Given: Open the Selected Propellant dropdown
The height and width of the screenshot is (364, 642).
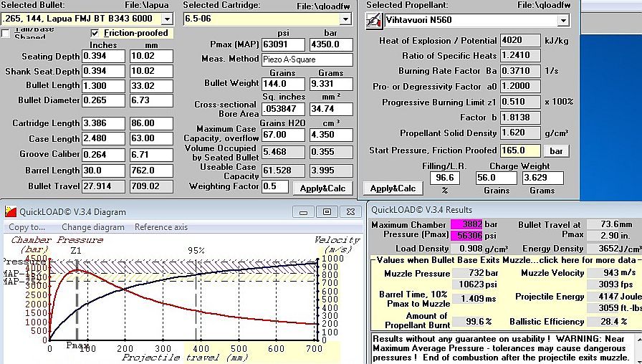Looking at the screenshot, I should 564,21.
